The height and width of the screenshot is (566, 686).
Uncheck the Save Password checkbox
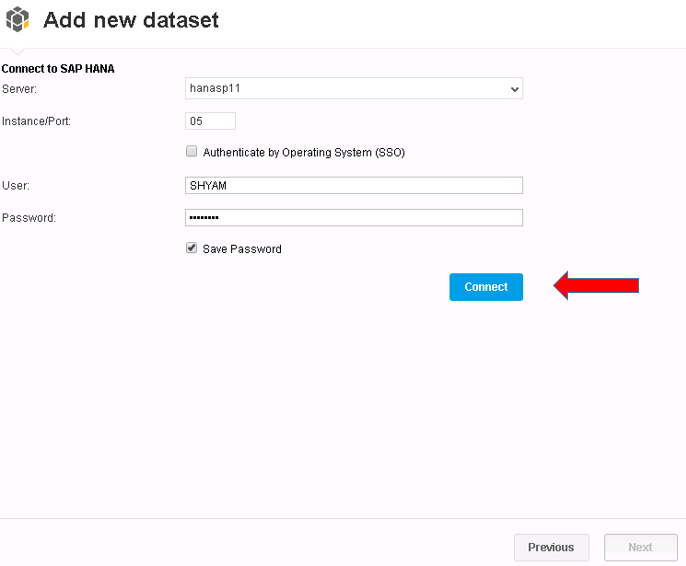[191, 248]
